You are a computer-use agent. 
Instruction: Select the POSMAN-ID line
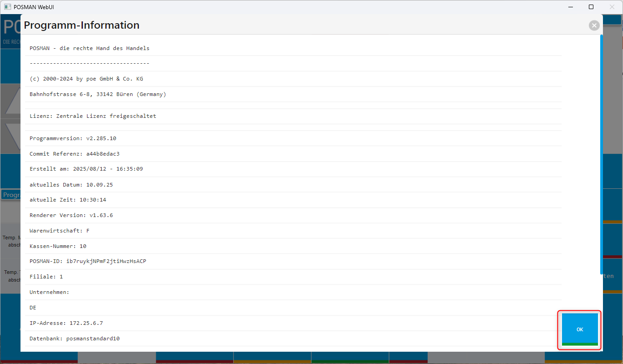click(87, 261)
